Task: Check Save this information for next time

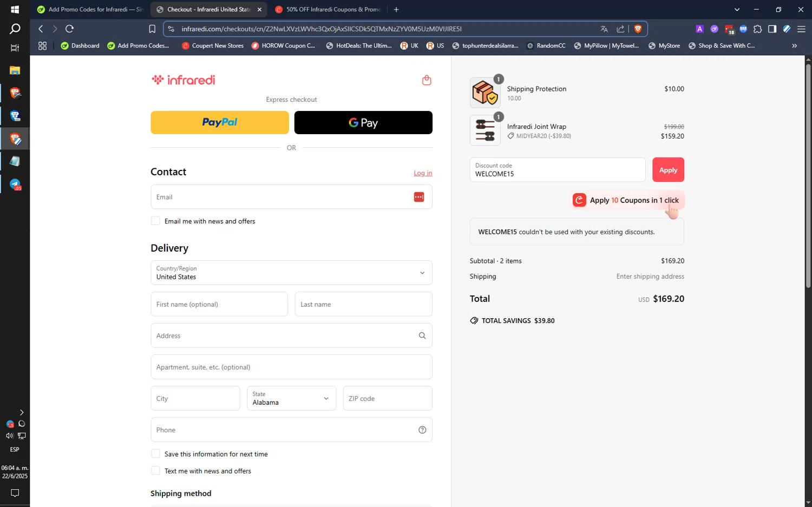Action: pyautogui.click(x=155, y=453)
